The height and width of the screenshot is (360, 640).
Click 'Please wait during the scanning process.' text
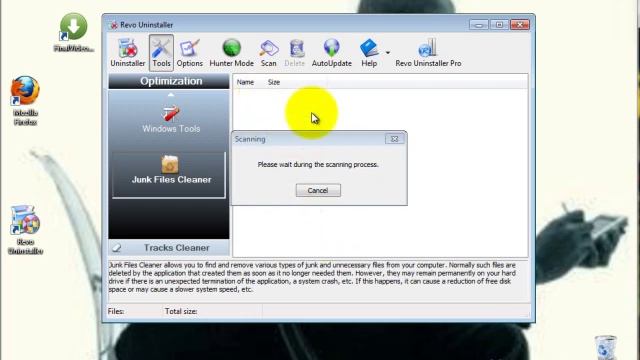[x=318, y=164]
